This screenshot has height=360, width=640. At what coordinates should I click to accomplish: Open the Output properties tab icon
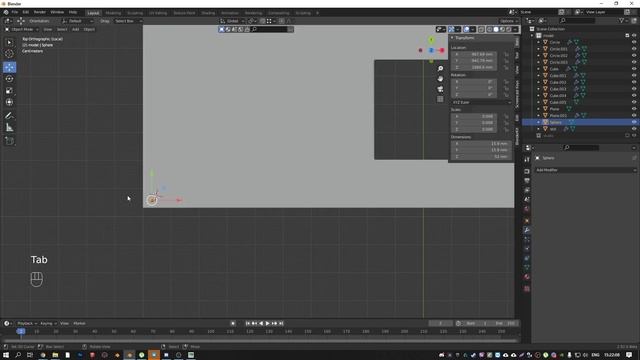point(527,181)
